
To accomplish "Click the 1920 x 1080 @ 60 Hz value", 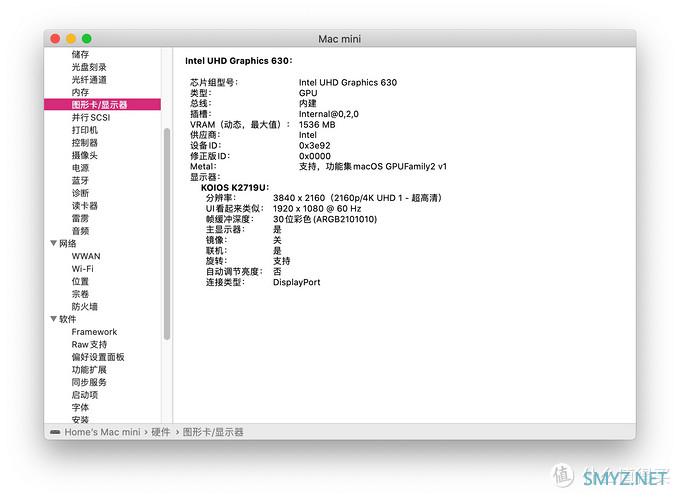I will (x=317, y=208).
